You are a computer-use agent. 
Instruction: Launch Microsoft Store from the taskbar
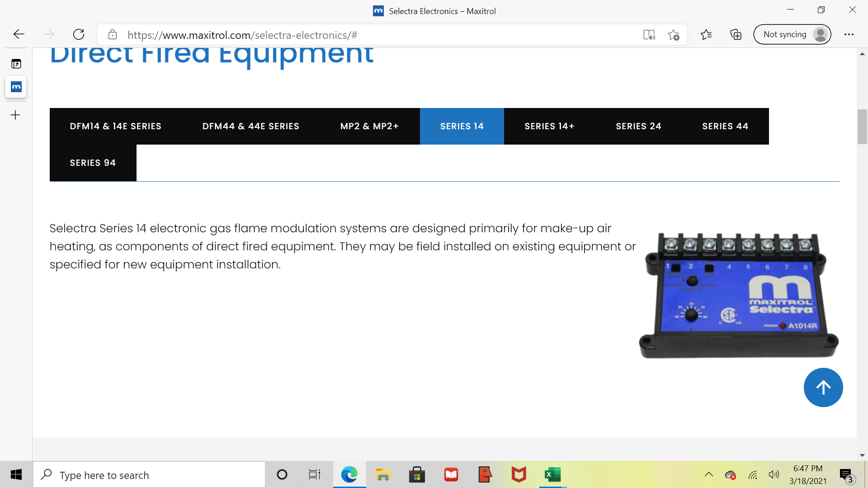click(x=417, y=475)
